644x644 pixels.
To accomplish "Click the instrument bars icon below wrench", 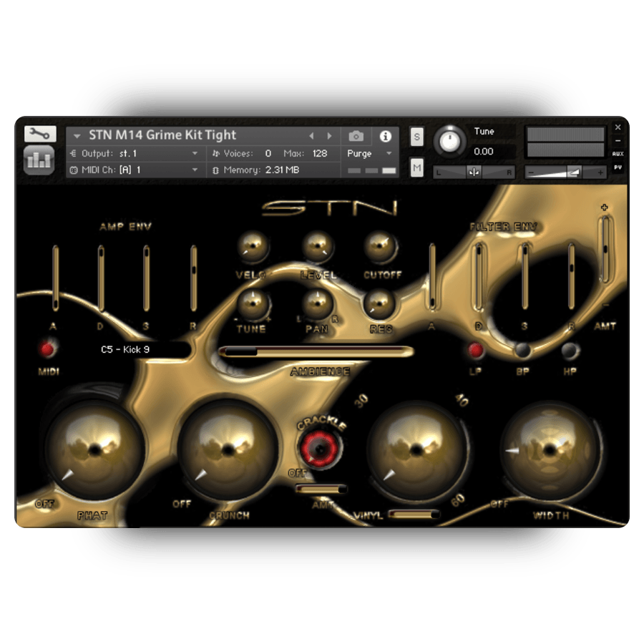I will (x=39, y=160).
